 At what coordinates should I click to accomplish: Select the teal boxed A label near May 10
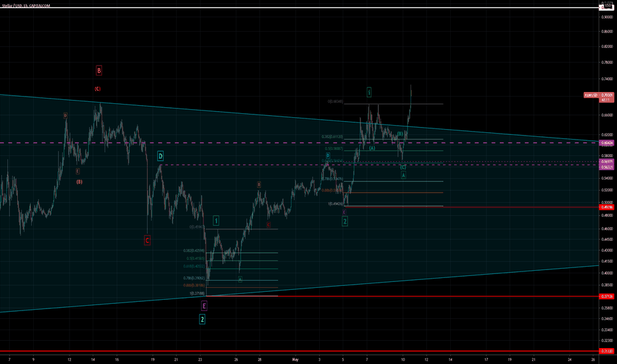tap(403, 175)
